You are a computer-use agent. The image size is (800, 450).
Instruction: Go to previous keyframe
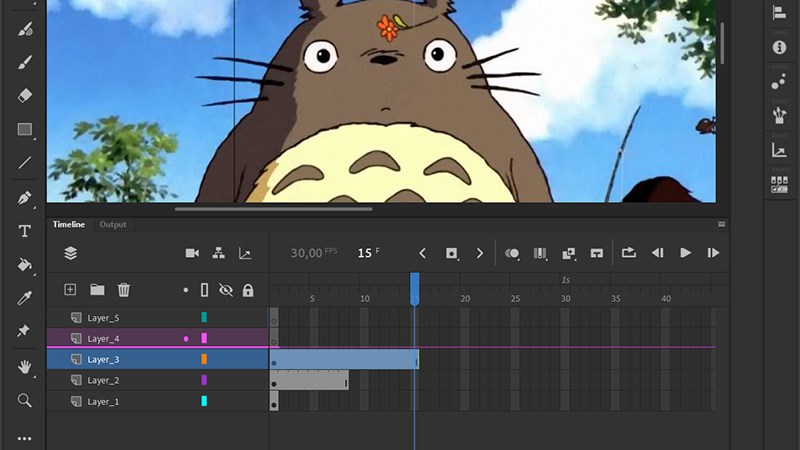(x=422, y=253)
